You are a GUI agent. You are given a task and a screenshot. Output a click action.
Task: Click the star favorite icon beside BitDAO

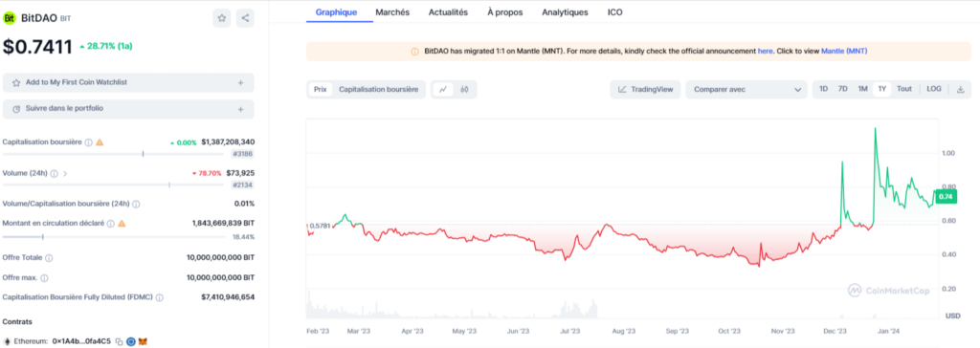[x=221, y=18]
